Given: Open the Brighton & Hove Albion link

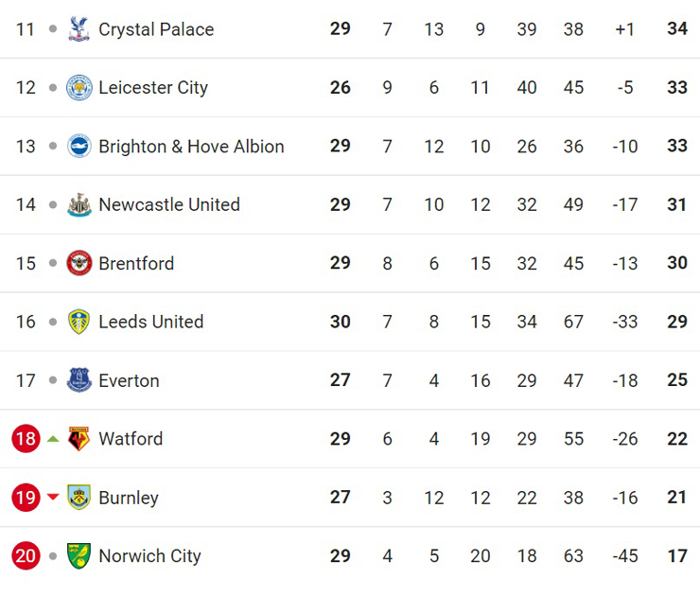Looking at the screenshot, I should (x=191, y=147).
